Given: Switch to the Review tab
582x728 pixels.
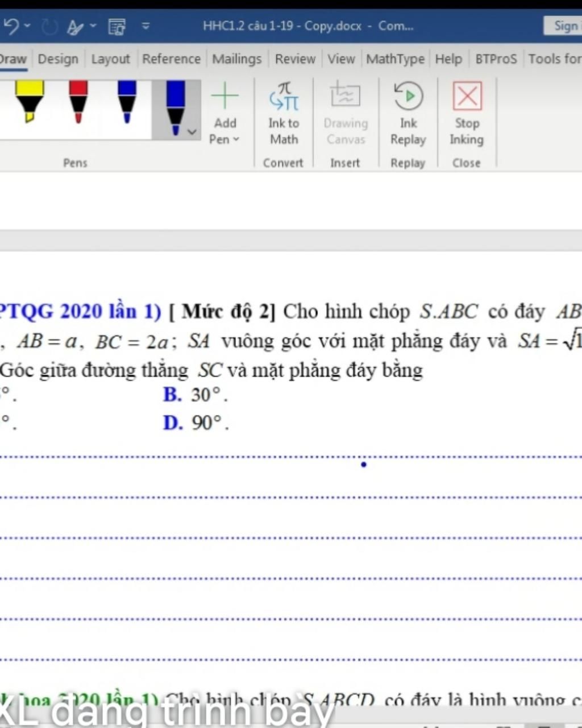Looking at the screenshot, I should [x=295, y=59].
